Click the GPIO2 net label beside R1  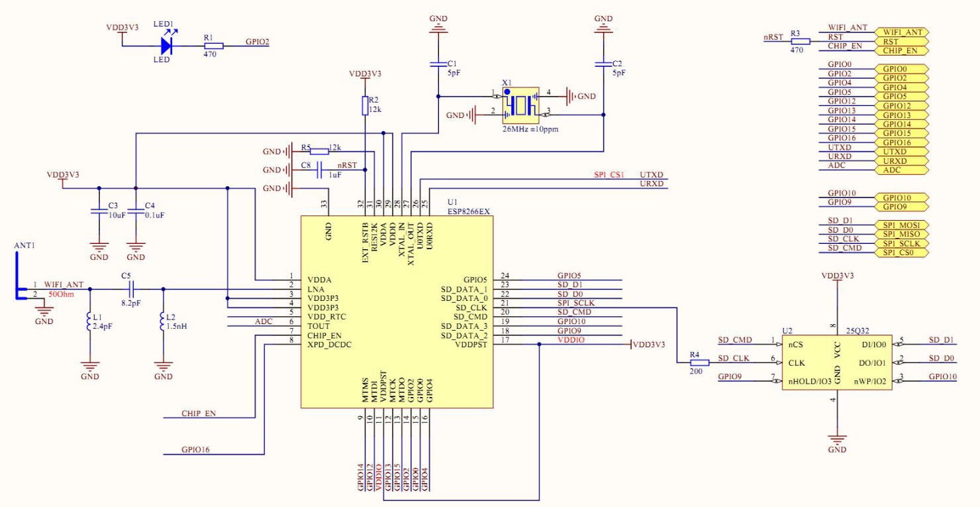[x=257, y=41]
